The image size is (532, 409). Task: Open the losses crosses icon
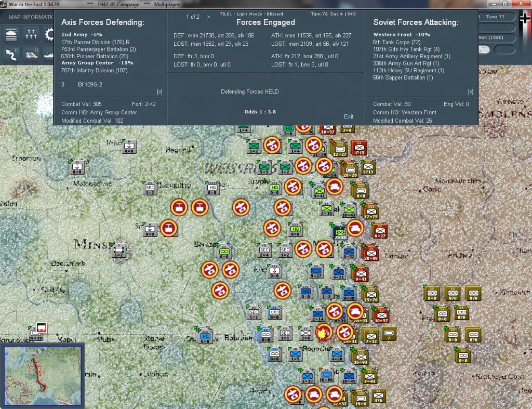click(31, 34)
